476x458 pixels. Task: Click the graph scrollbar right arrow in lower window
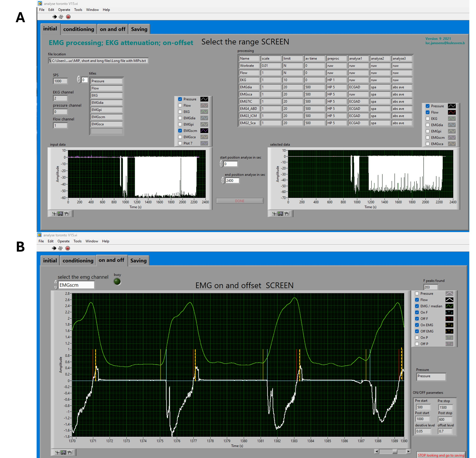coord(408,451)
